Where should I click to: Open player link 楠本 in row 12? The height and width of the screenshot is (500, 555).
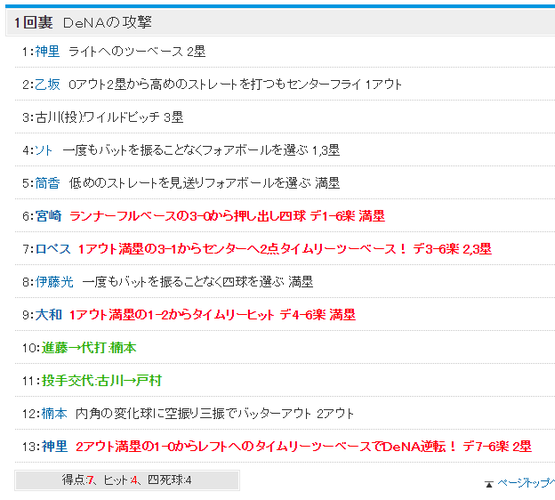click(54, 414)
